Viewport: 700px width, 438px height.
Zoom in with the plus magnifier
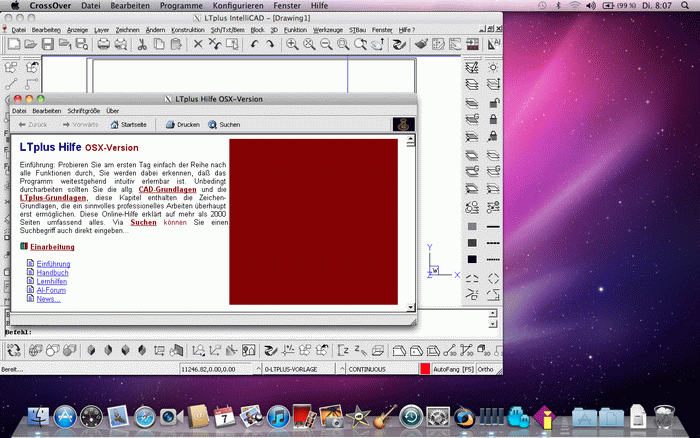click(x=292, y=44)
